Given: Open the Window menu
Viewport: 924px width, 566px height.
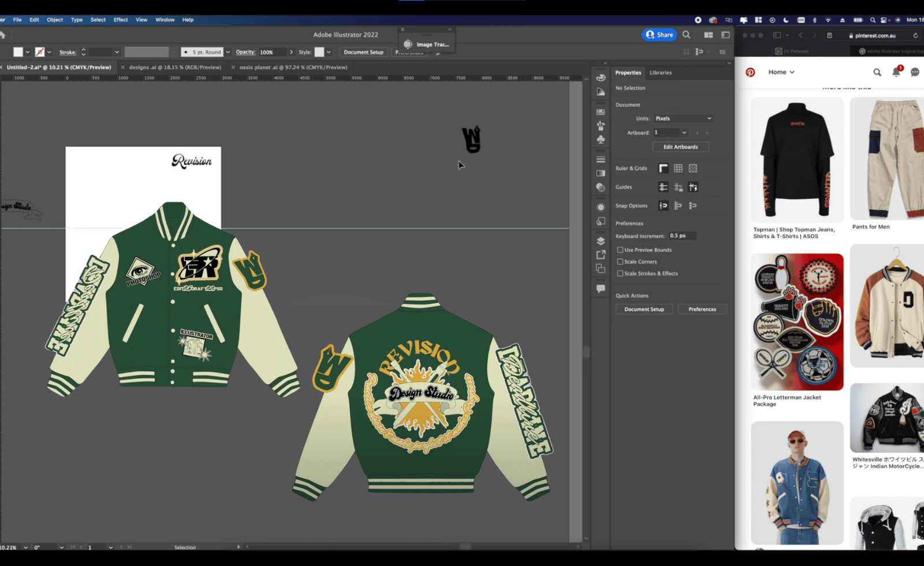Looking at the screenshot, I should tap(165, 20).
